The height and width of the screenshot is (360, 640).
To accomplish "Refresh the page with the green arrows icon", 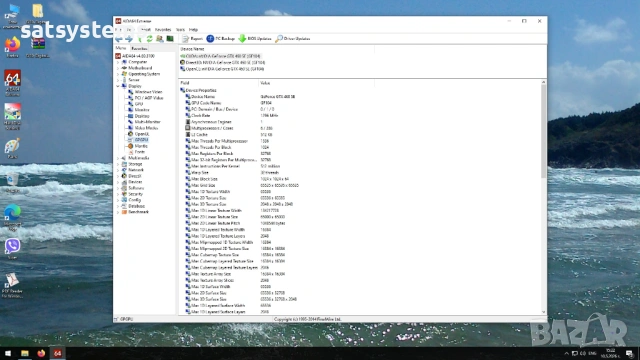I will (149, 39).
